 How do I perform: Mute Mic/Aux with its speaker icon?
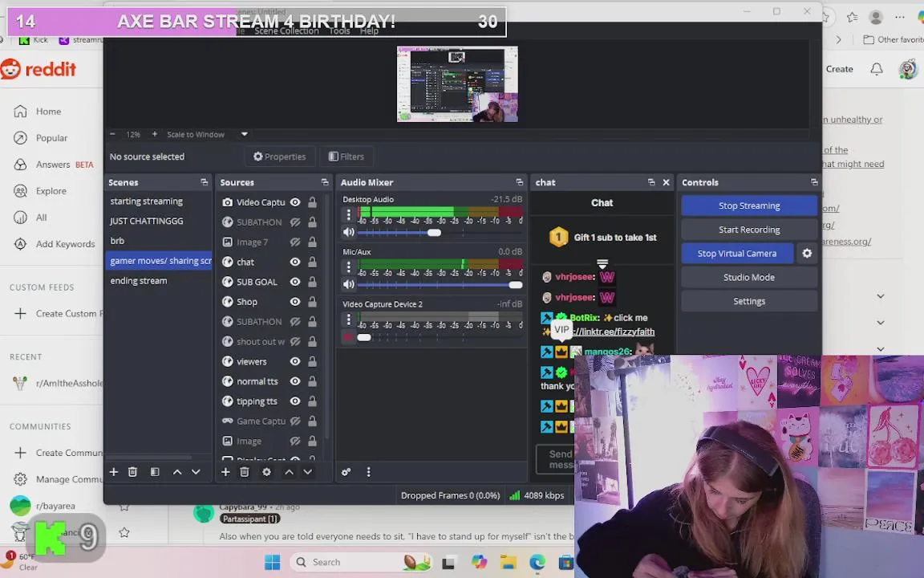coord(348,284)
